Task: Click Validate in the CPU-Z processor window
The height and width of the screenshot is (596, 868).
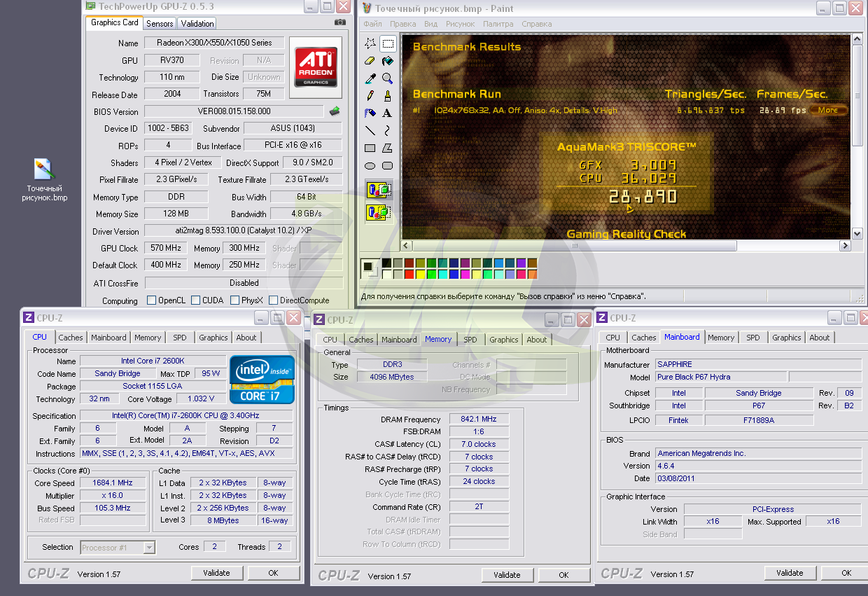Action: click(x=216, y=573)
